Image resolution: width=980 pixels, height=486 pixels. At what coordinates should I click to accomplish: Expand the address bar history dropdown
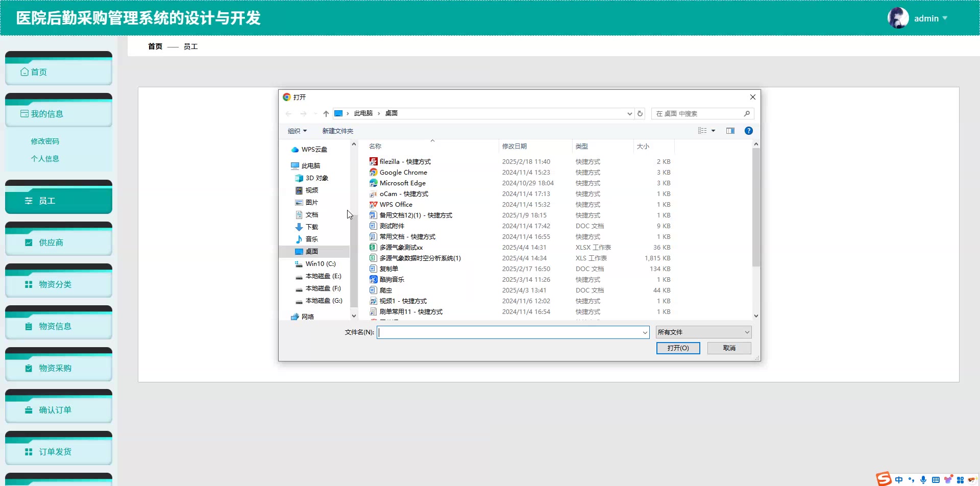629,114
